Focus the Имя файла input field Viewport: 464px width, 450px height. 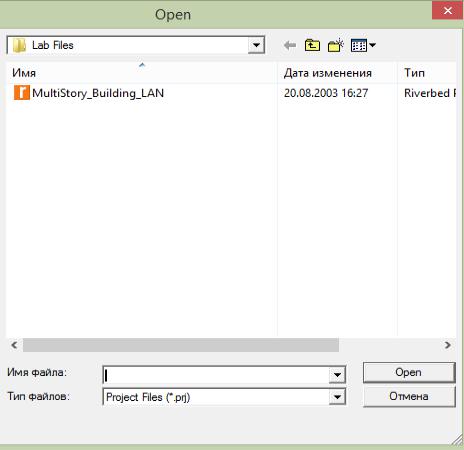[x=216, y=375]
